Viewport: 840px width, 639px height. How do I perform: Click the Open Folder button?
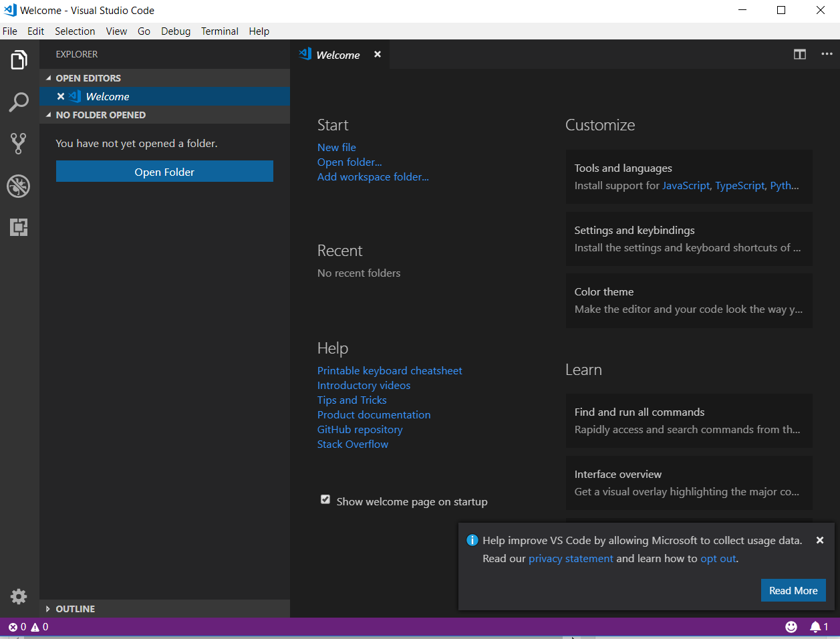(164, 171)
